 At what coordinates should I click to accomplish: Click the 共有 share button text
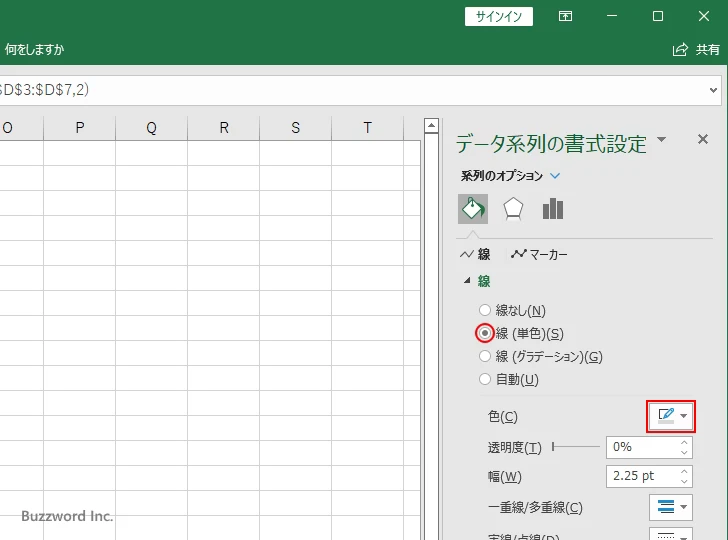[708, 50]
